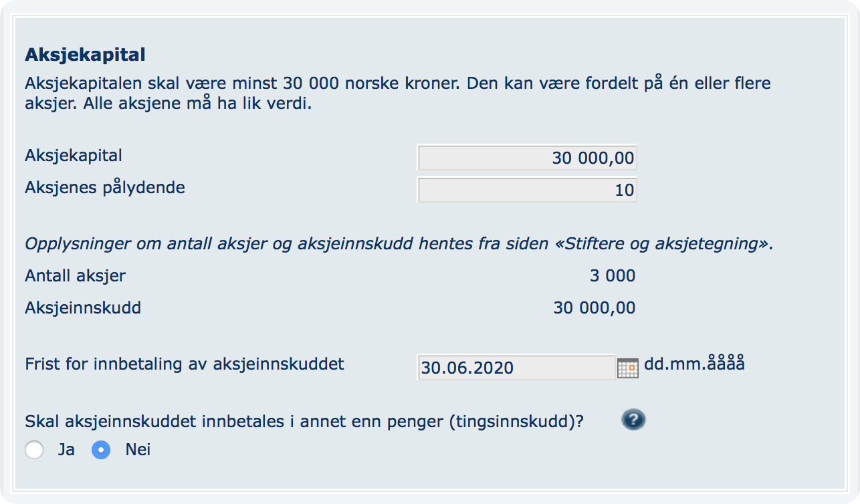Open help for the tingsinnskudd question

pyautogui.click(x=633, y=420)
